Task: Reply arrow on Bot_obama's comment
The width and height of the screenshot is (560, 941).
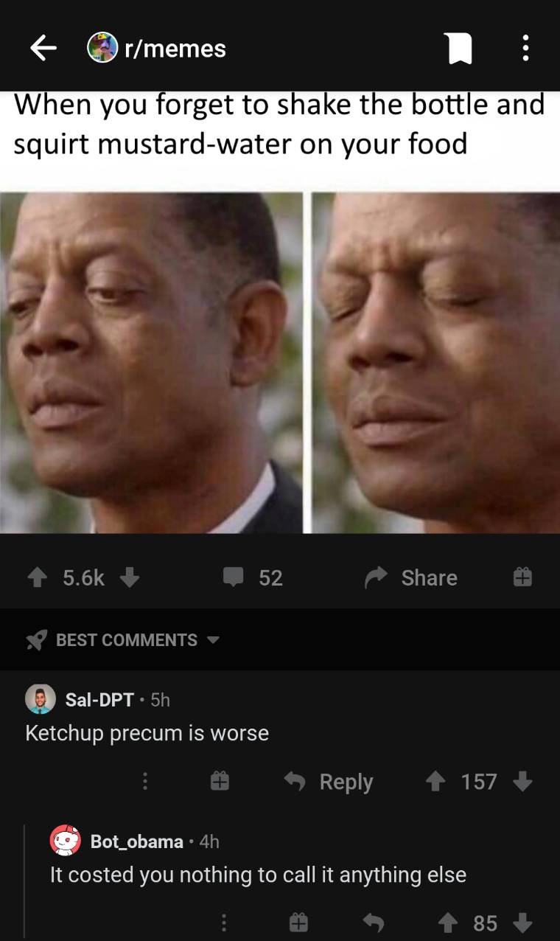Action: [374, 923]
